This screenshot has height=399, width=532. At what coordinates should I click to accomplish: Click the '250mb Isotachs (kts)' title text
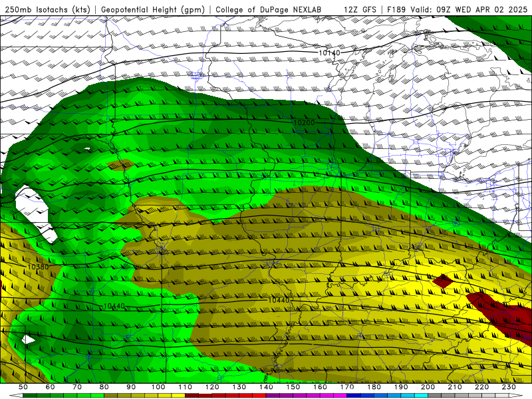pyautogui.click(x=48, y=9)
